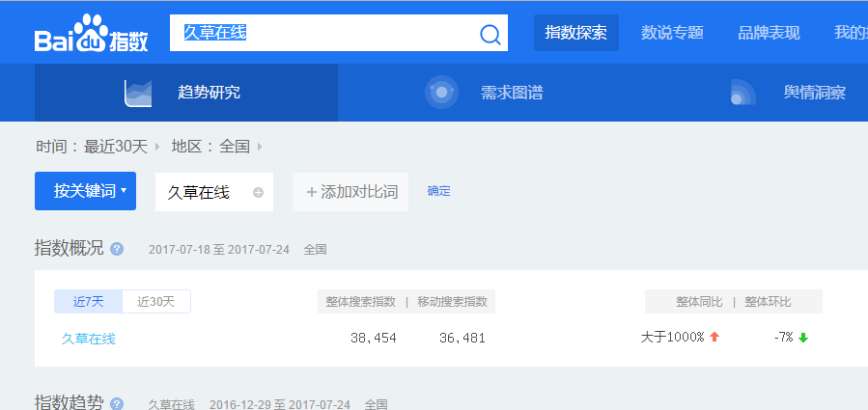Click the 指数趋势 heading

[x=70, y=402]
